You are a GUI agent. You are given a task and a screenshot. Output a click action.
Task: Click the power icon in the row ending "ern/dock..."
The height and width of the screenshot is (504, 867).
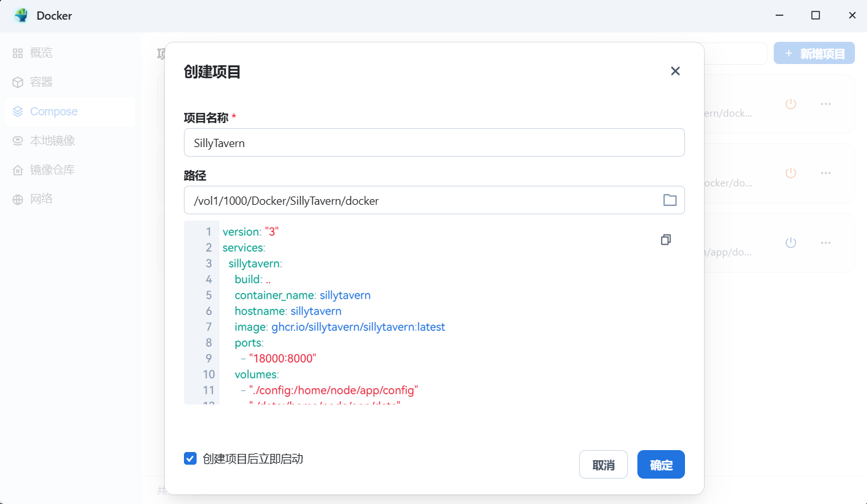(x=791, y=104)
